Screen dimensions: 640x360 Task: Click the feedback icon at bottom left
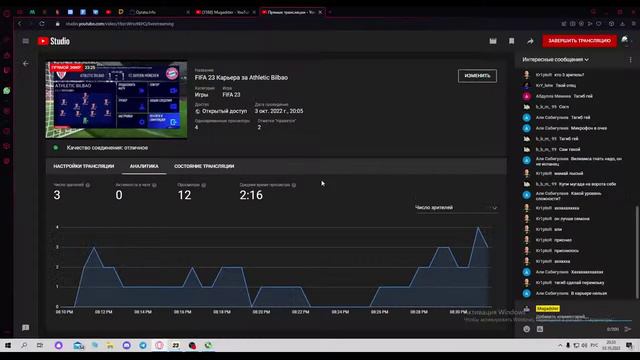[26, 327]
